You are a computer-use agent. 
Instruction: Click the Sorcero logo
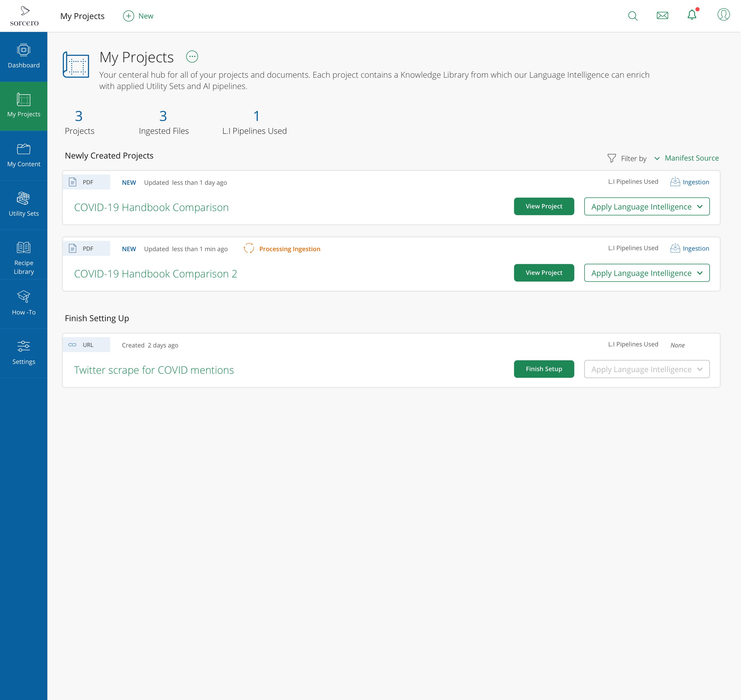[x=24, y=16]
